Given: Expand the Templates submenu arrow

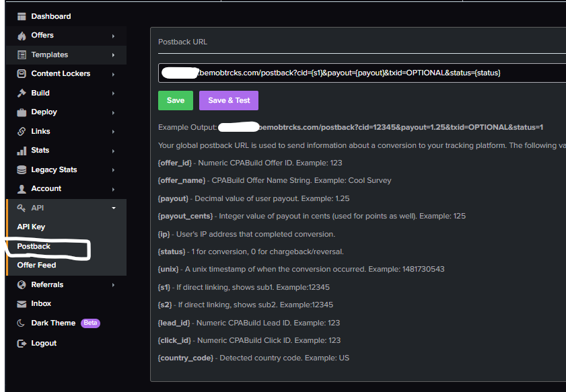Looking at the screenshot, I should click(113, 55).
